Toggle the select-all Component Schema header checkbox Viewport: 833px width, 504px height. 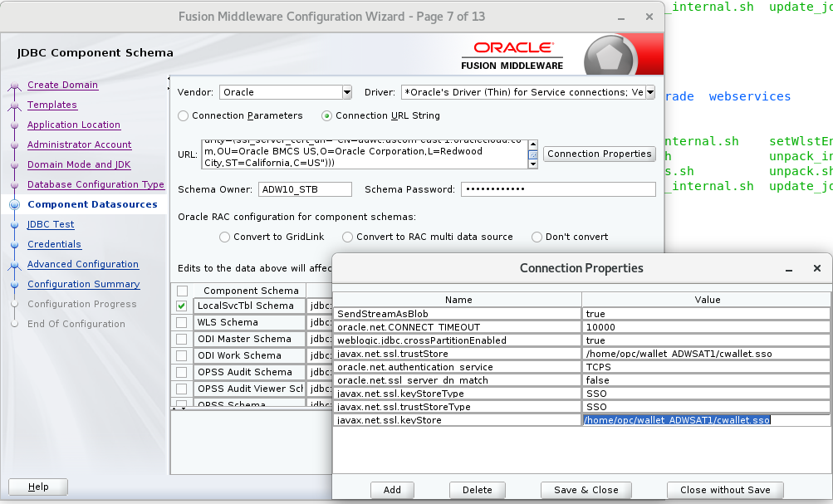(182, 291)
